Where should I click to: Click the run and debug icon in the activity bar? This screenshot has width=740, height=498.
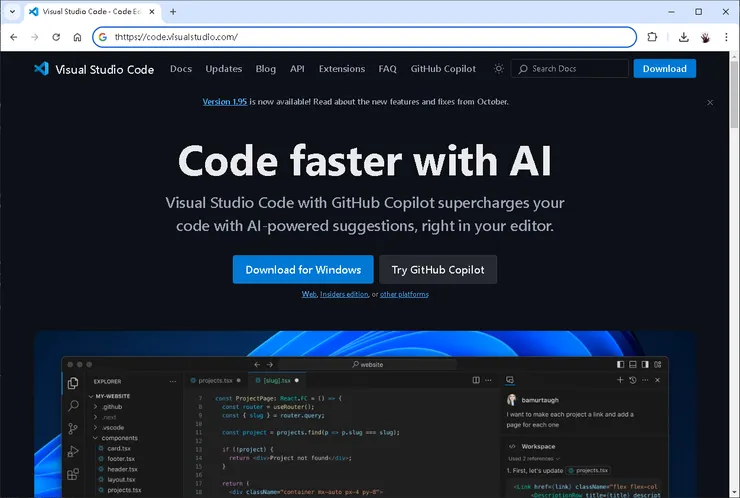click(x=73, y=451)
